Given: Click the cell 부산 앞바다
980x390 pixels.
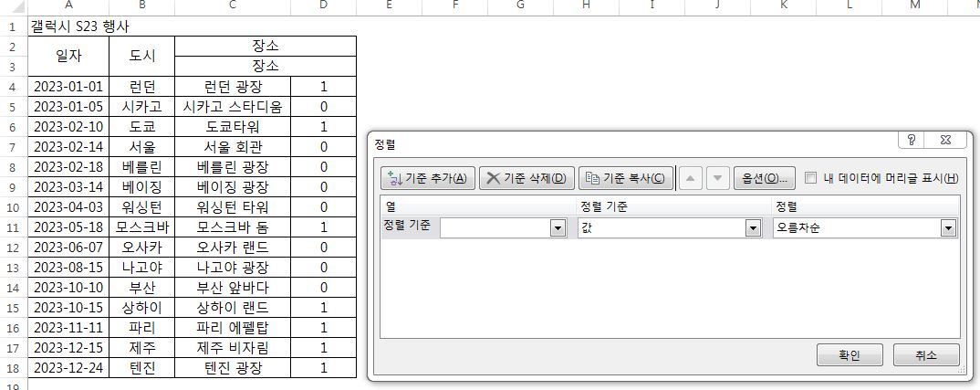Looking at the screenshot, I should pyautogui.click(x=233, y=288).
